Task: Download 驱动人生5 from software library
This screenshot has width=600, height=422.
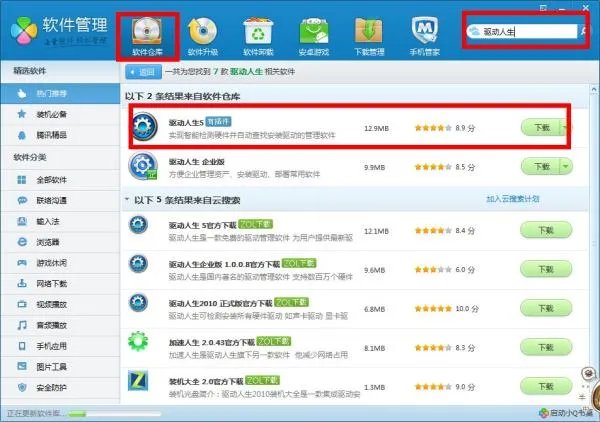Action: point(541,127)
